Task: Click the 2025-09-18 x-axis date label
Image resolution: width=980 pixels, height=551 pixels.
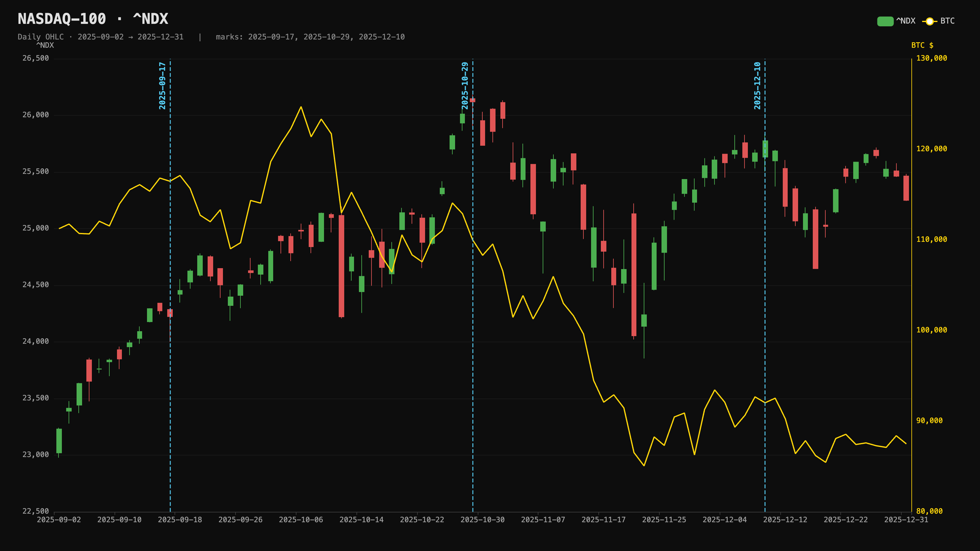Action: [x=180, y=520]
